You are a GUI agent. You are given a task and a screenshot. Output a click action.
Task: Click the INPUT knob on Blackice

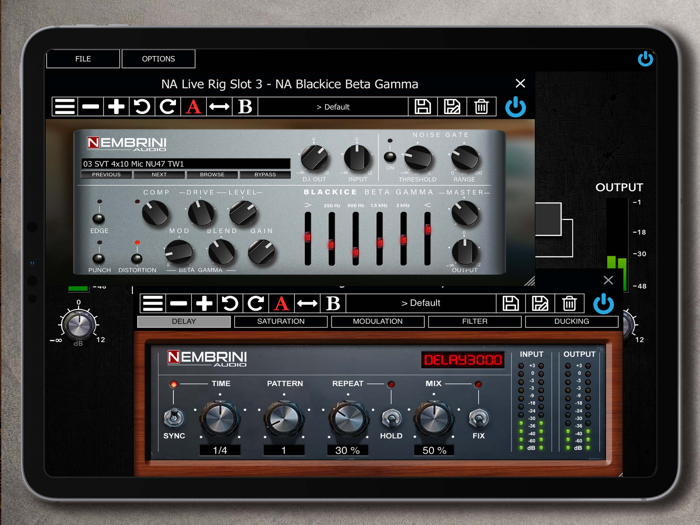click(x=357, y=158)
